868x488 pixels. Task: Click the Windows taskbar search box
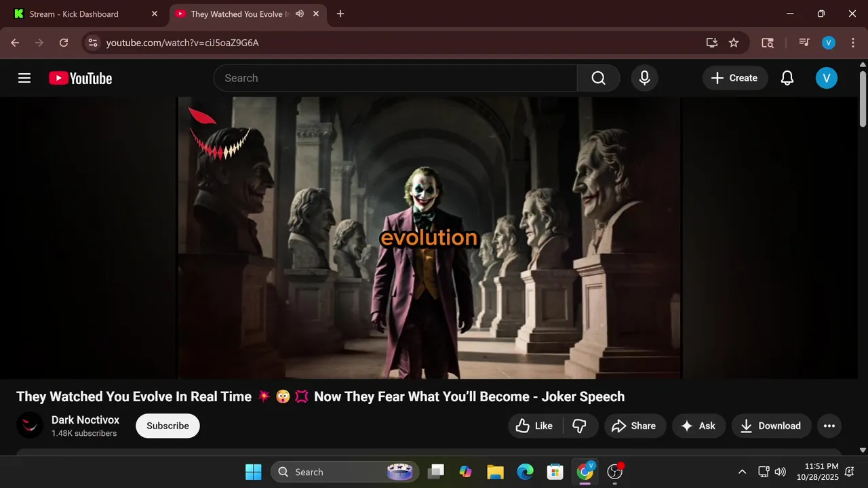tap(345, 472)
